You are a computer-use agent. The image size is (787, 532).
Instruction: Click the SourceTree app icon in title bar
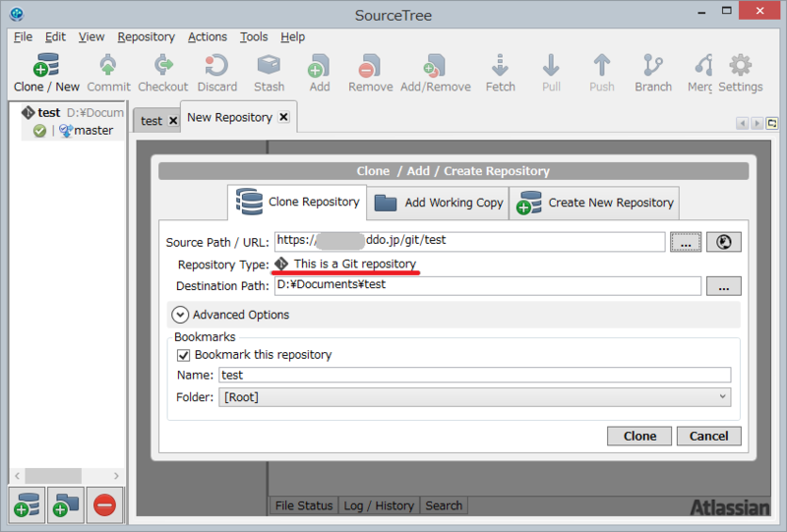pos(17,14)
